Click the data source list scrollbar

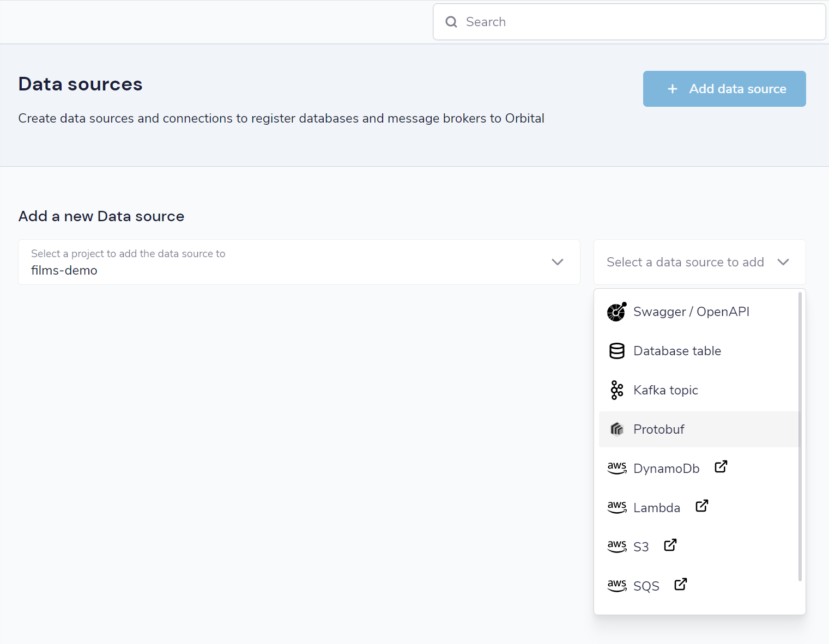[x=800, y=436]
